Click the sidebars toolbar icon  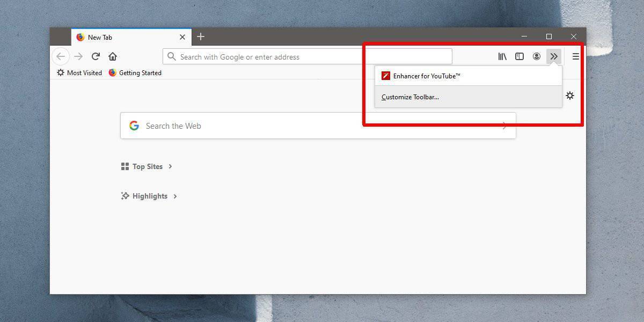coord(519,56)
